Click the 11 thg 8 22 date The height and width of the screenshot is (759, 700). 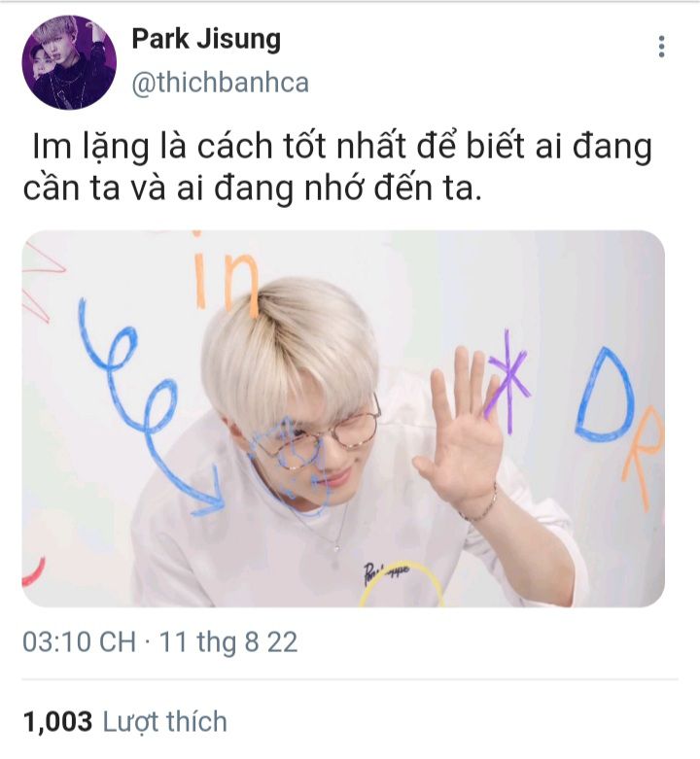pos(228,641)
